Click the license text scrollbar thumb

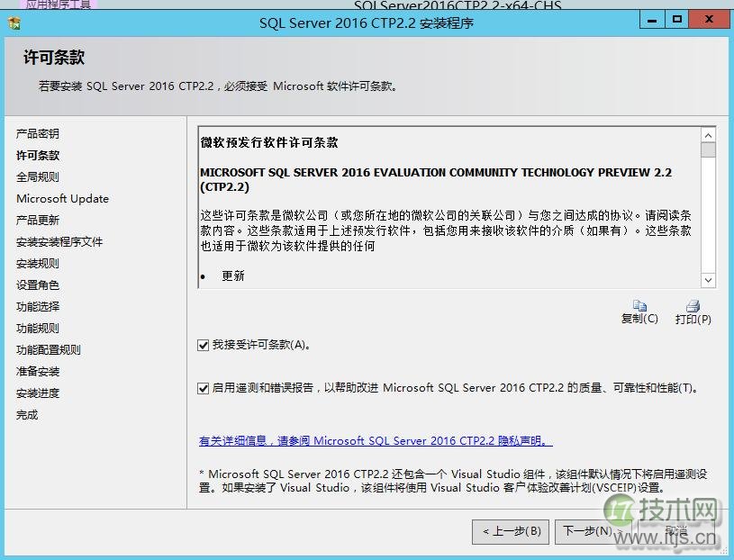pos(708,150)
